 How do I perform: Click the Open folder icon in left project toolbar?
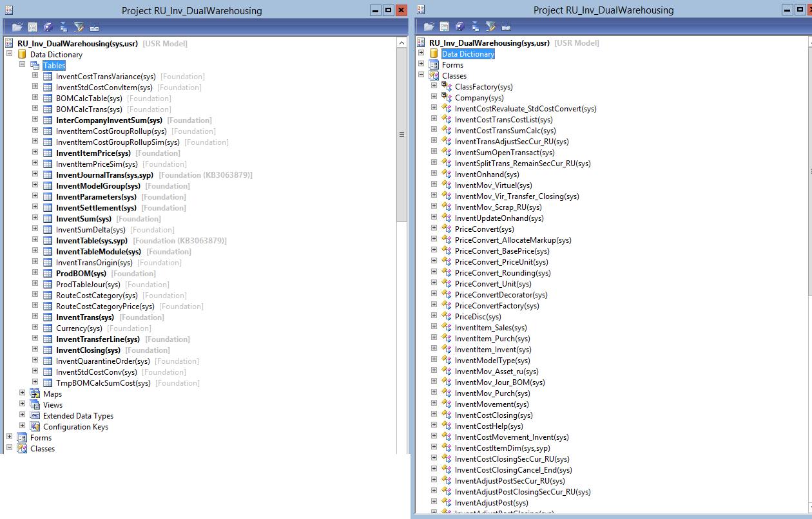click(x=17, y=27)
